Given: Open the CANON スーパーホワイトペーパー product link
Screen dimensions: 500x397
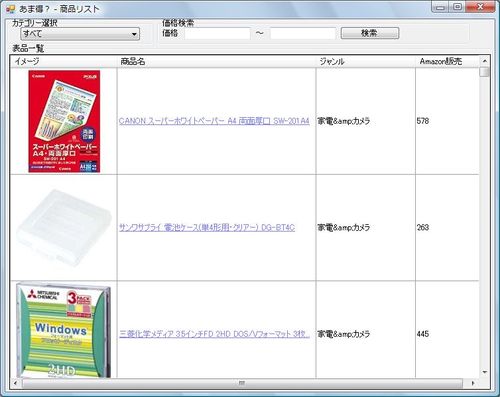Looking at the screenshot, I should point(214,121).
